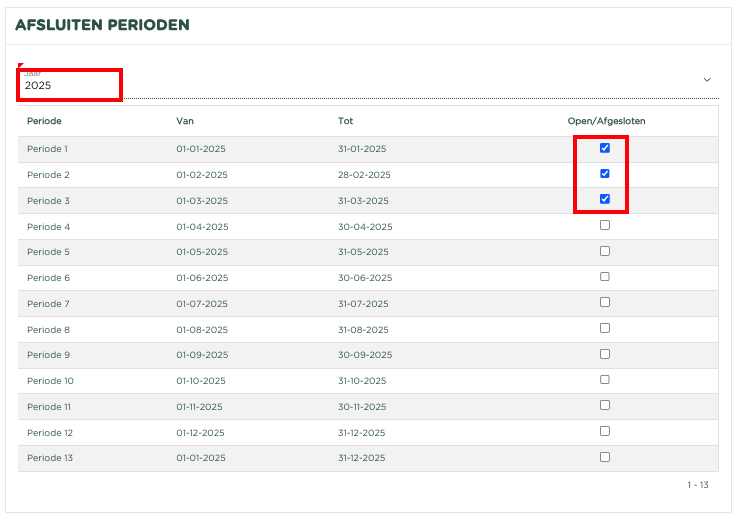This screenshot has width=741, height=525.
Task: Click the Tot column header
Action: pos(345,121)
